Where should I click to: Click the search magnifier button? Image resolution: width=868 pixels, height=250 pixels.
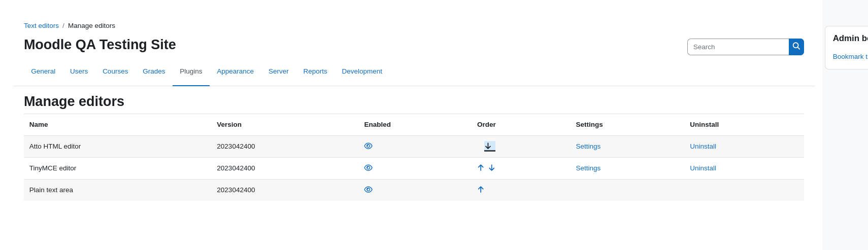796,47
